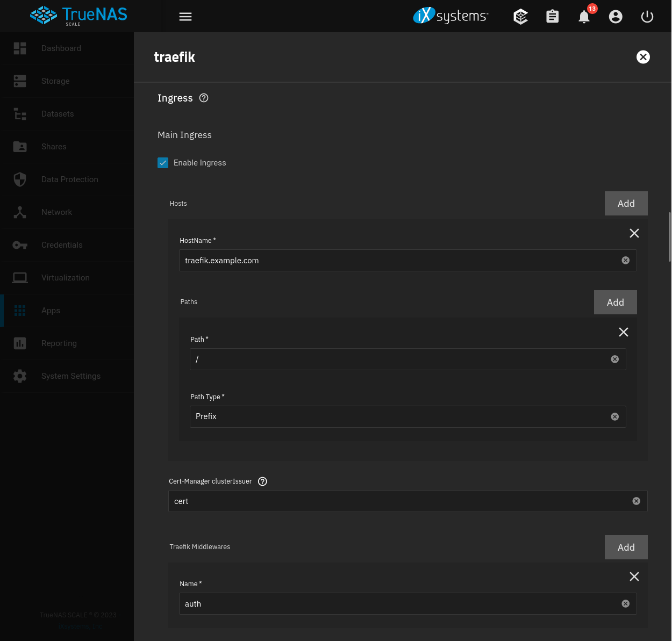The width and height of the screenshot is (672, 641).
Task: Toggle the sidebar with hamburger menu
Action: click(185, 17)
